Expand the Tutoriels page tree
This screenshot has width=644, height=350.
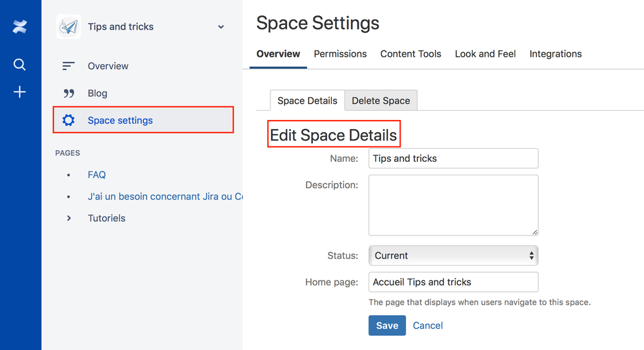(69, 219)
